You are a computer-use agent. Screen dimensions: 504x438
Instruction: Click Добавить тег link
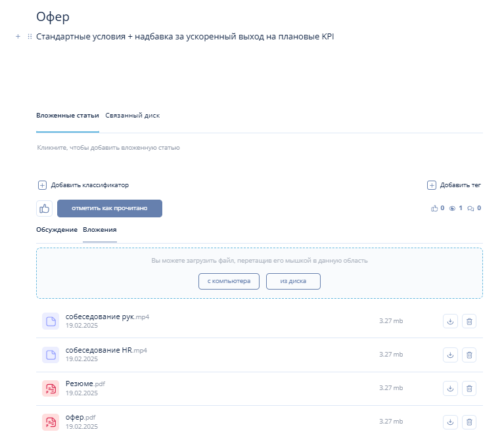click(x=460, y=185)
